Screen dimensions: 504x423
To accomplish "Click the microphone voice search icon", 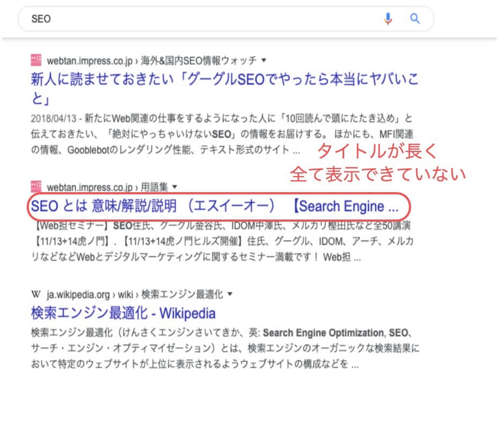I will click(388, 19).
